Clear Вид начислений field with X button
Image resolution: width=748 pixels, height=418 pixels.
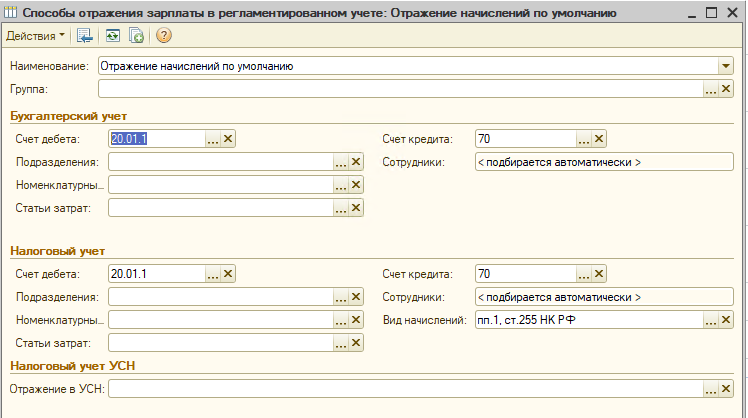727,320
